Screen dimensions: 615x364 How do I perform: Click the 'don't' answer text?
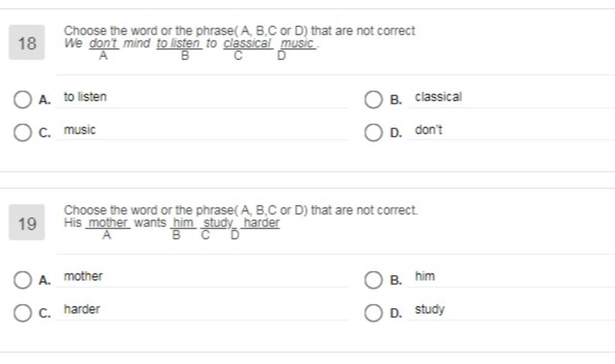pyautogui.click(x=428, y=130)
